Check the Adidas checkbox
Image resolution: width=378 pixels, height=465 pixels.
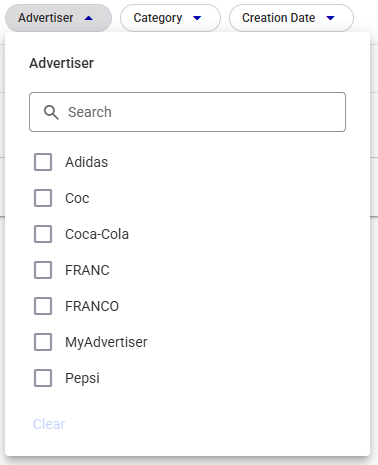(43, 162)
